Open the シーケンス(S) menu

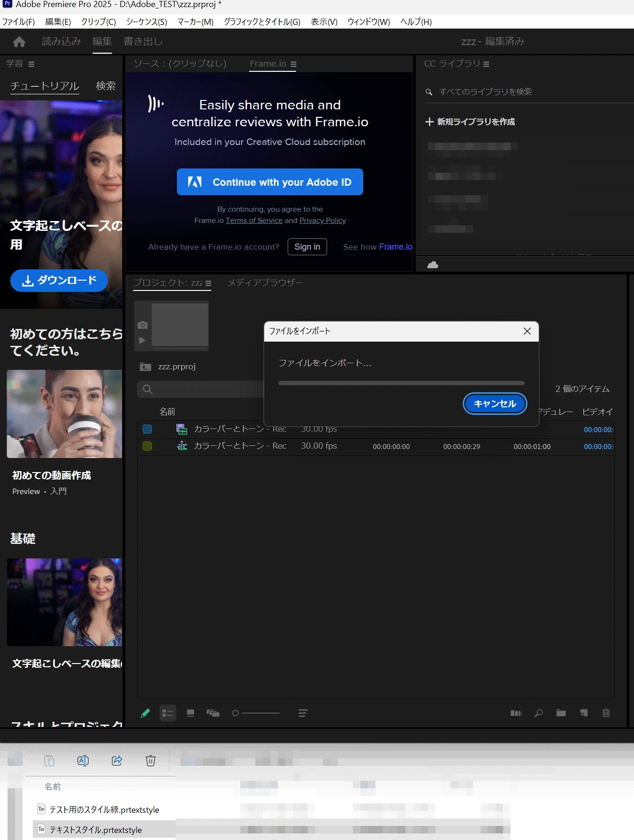pos(146,22)
